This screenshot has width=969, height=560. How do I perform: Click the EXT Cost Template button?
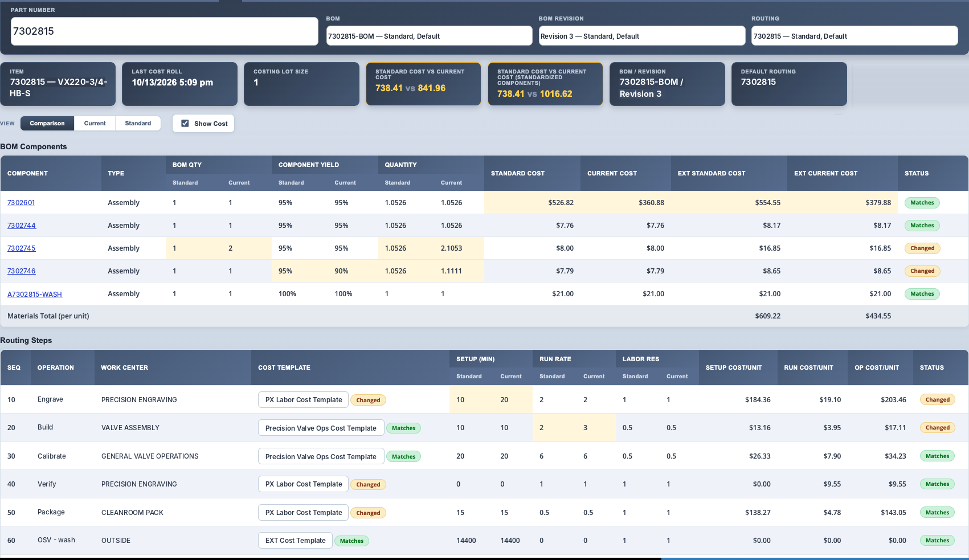[295, 541]
